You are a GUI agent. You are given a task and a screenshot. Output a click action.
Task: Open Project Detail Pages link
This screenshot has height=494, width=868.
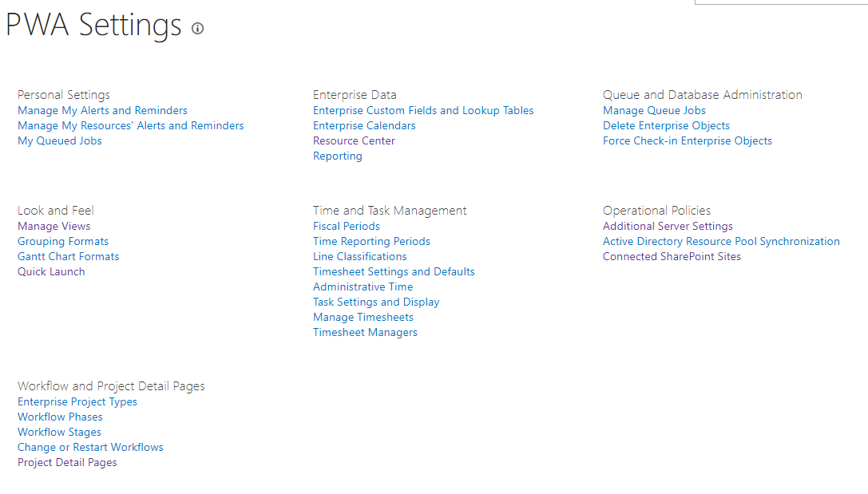coord(68,462)
